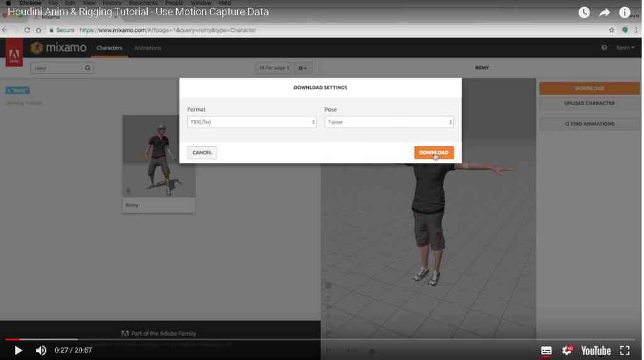
Task: Open the Pose dropdown
Action: 389,122
